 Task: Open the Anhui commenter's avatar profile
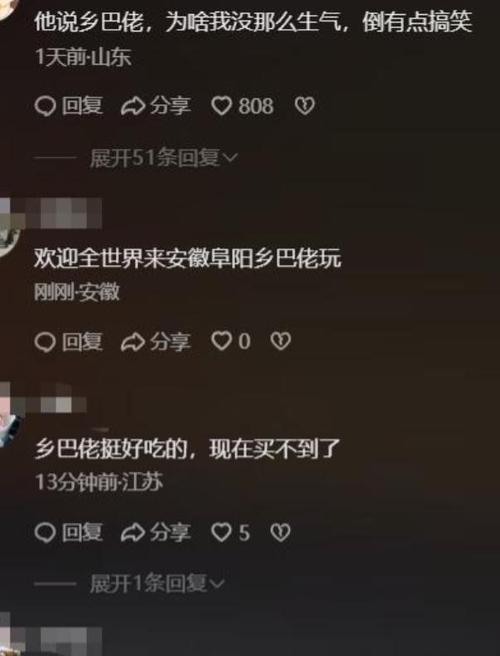(9, 238)
